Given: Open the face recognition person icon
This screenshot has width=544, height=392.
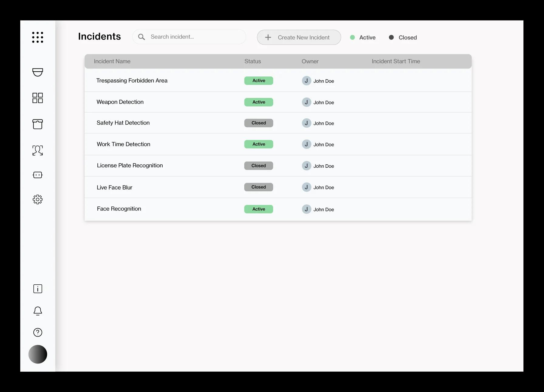Looking at the screenshot, I should 38,150.
